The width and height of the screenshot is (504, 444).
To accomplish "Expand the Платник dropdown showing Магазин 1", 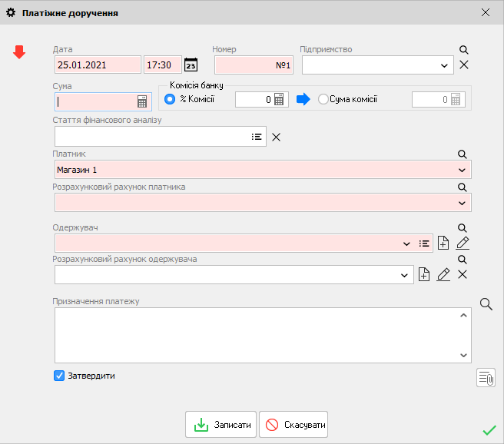I will (x=462, y=169).
